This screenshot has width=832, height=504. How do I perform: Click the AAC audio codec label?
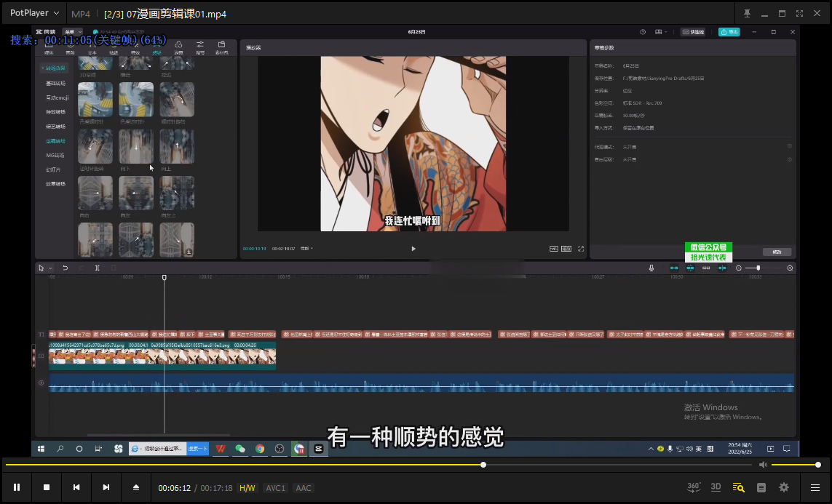(304, 488)
